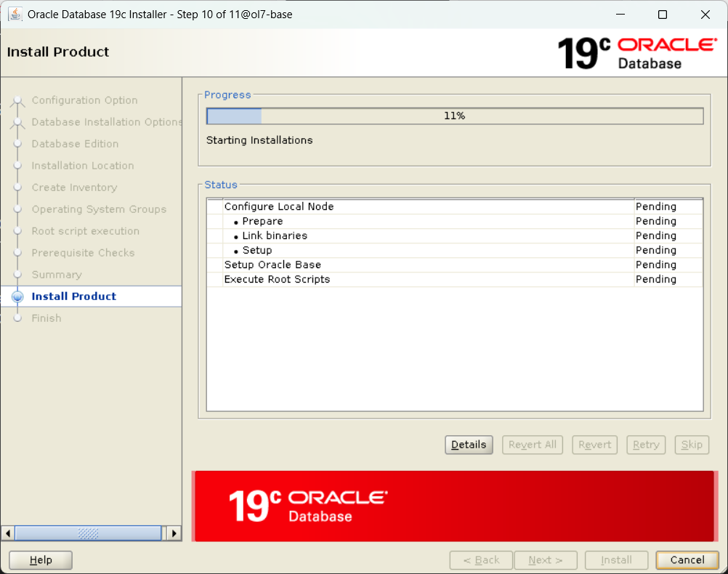Click the Starting Installations message

coord(259,140)
